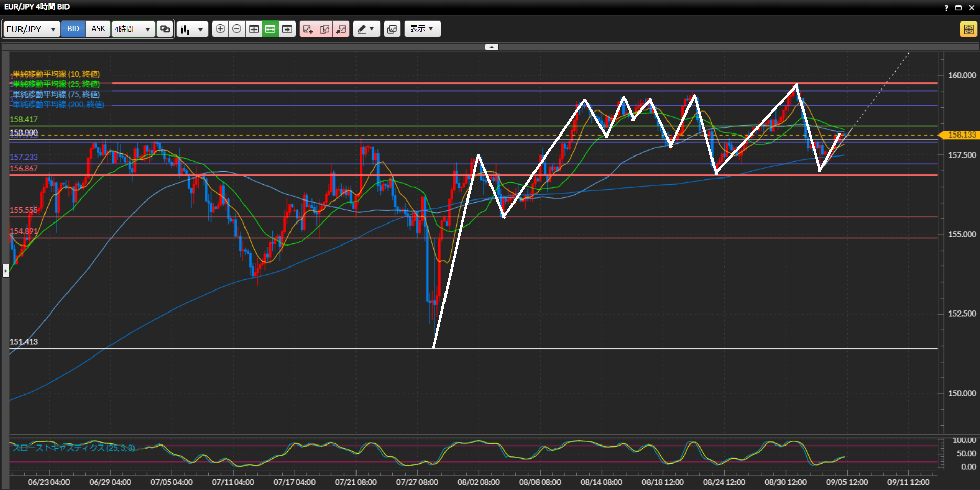The height and width of the screenshot is (490, 980).
Task: Click the yellow crosshair target icon
Action: (968, 29)
